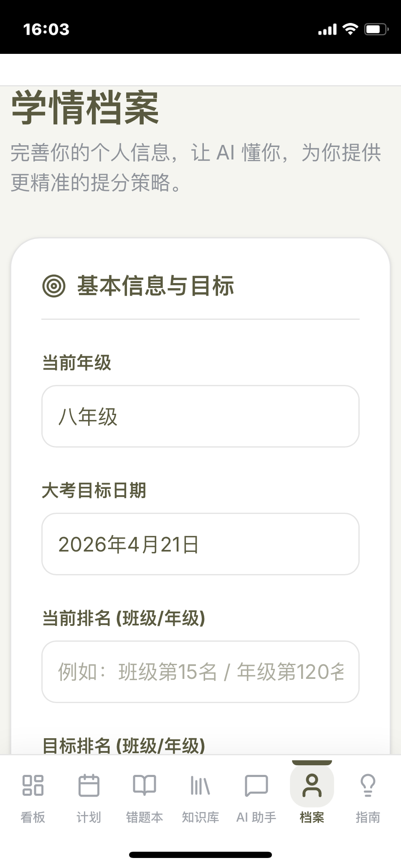Click the target icon beside 基本信息与目标

(54, 286)
